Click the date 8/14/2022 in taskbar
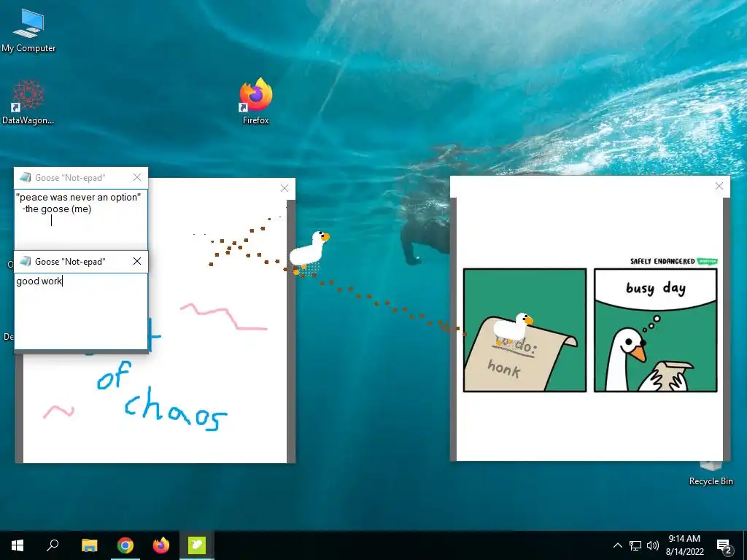 click(684, 552)
